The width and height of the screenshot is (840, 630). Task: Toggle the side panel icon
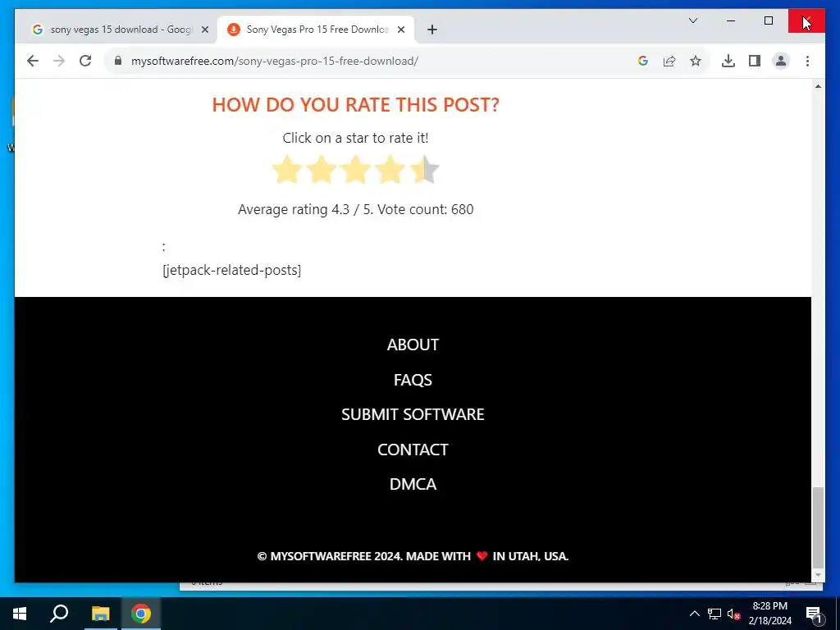click(x=755, y=61)
